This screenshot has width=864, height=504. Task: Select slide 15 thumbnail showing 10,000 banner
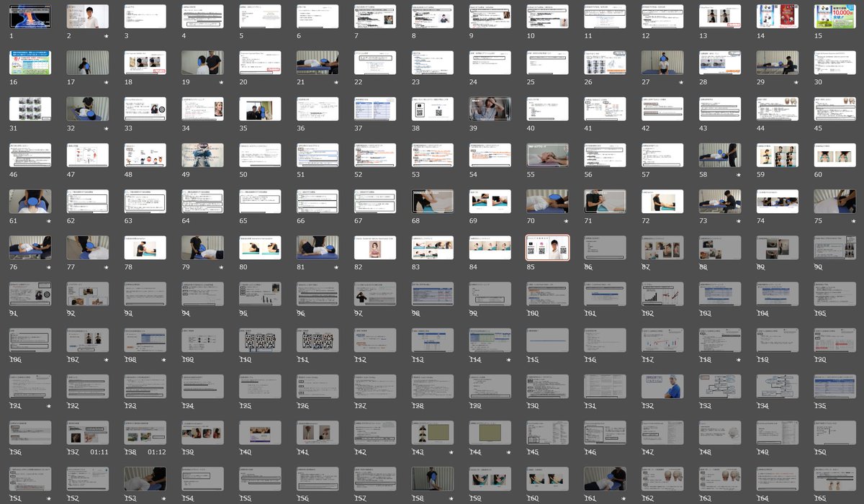tap(835, 17)
